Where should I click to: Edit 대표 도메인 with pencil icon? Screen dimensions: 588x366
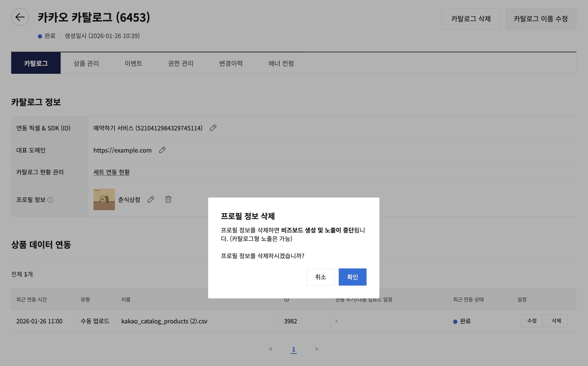pyautogui.click(x=162, y=150)
